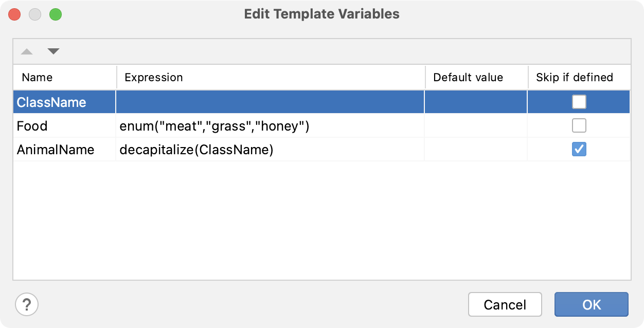Enable Skip if defined for ClassName
The image size is (644, 328).
[x=578, y=102]
